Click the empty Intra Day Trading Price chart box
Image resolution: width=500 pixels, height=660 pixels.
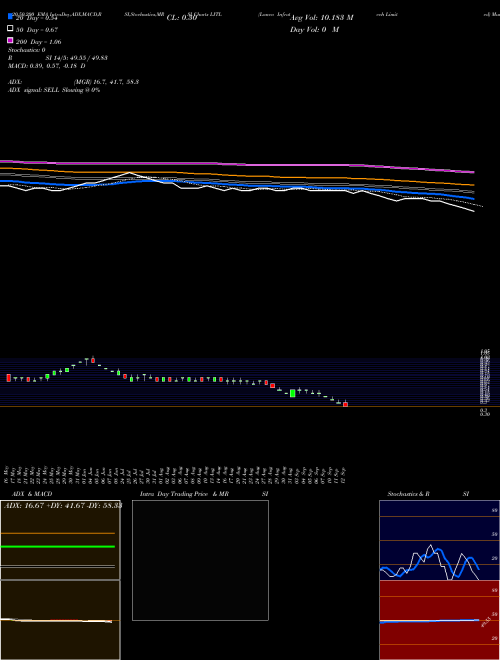coord(200,560)
